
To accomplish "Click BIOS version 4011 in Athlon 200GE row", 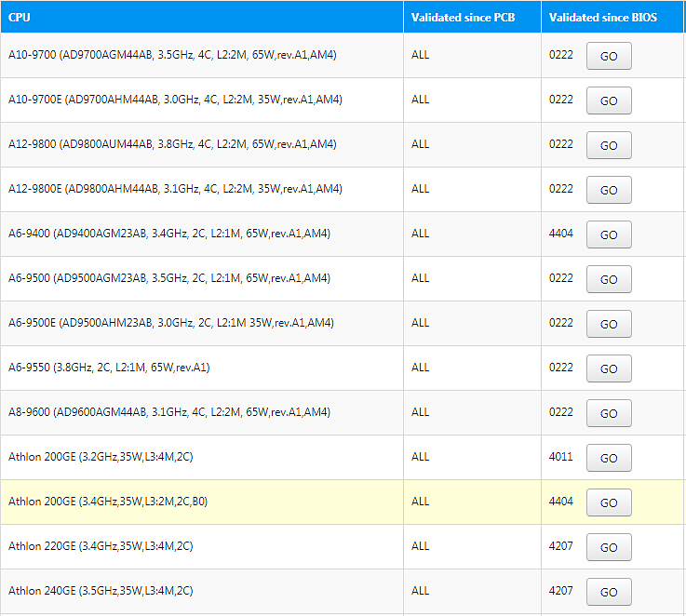I will (x=561, y=456).
